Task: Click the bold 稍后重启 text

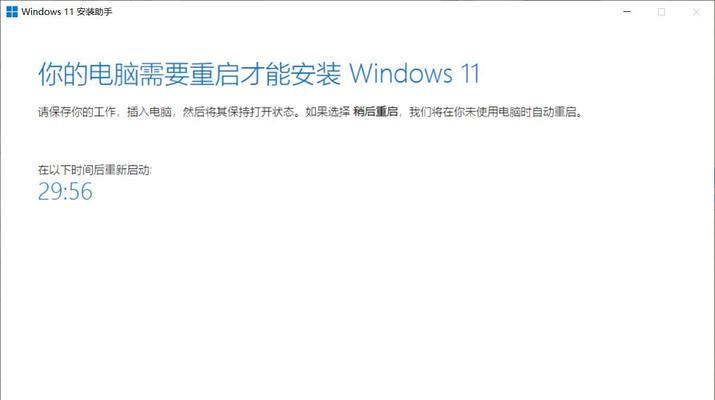Action: click(376, 111)
